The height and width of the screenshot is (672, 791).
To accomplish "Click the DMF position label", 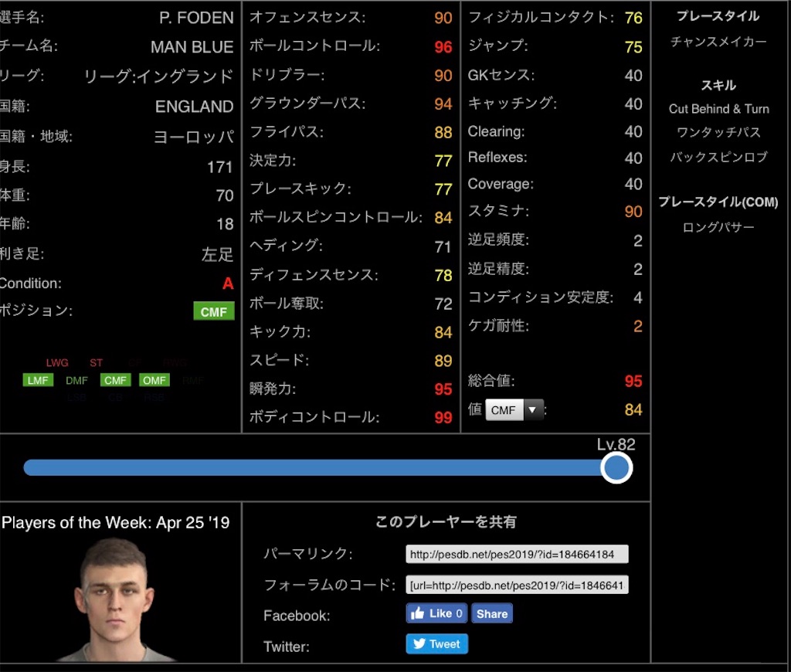I will [x=76, y=380].
